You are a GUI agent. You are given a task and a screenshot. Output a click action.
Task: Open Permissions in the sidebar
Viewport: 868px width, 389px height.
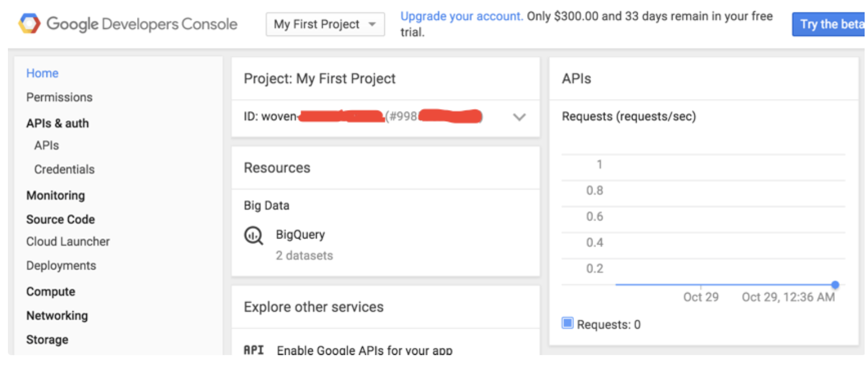tap(59, 97)
